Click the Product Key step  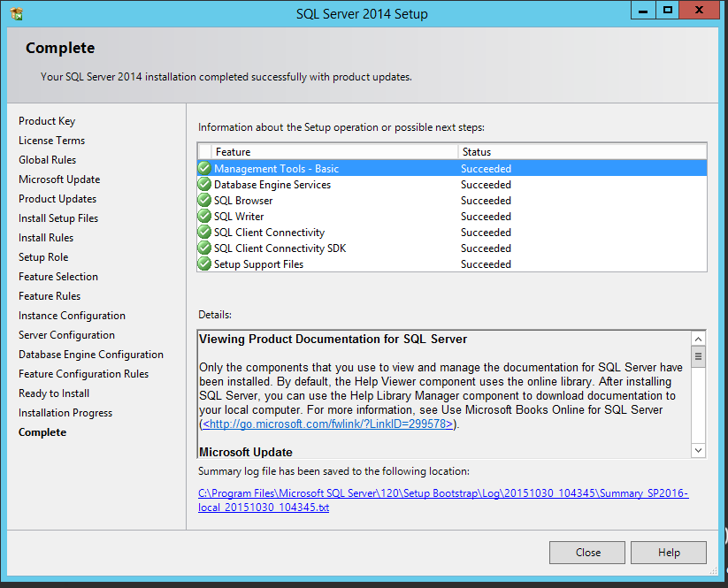pos(47,121)
